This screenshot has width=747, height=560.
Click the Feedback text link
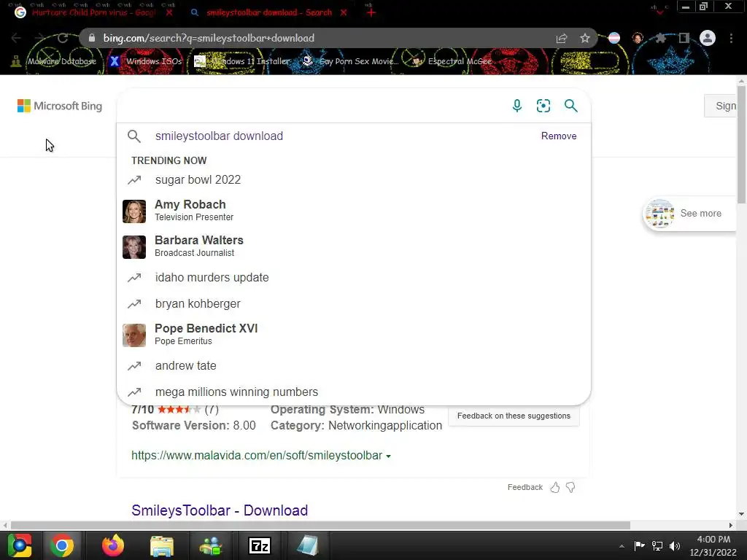525,487
